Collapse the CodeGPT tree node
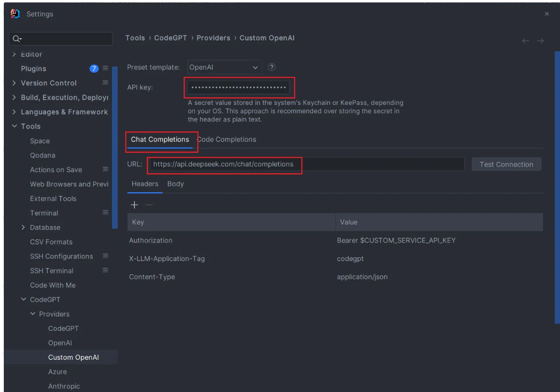 pyautogui.click(x=24, y=299)
